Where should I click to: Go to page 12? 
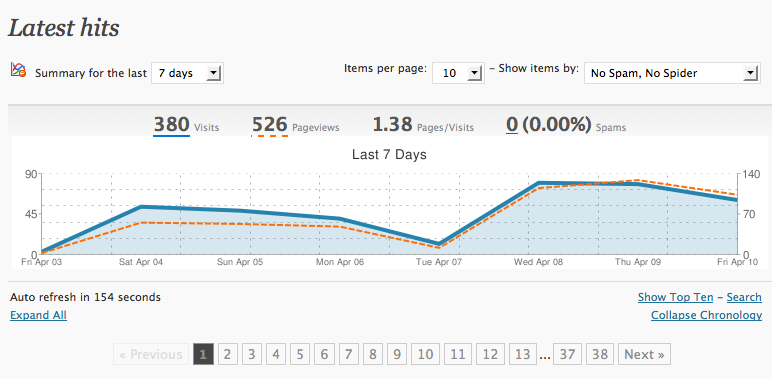(490, 354)
